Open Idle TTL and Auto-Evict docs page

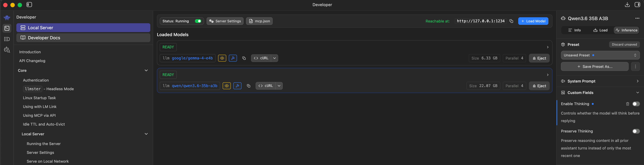(44, 124)
